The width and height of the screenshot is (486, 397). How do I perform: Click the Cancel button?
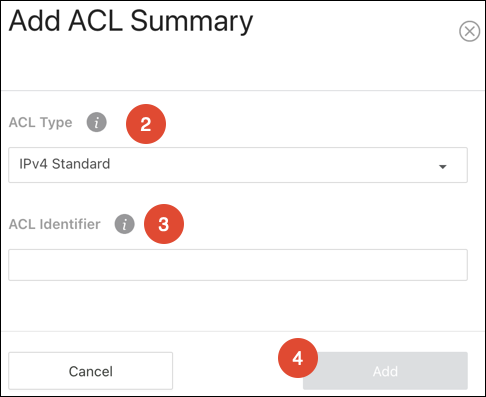(91, 371)
